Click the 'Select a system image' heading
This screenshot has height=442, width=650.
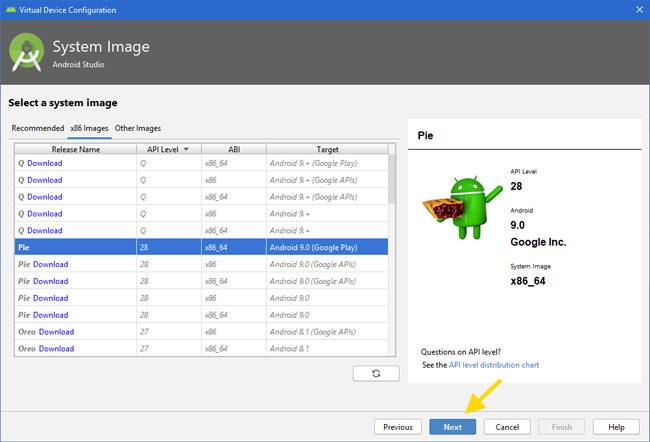pos(63,103)
